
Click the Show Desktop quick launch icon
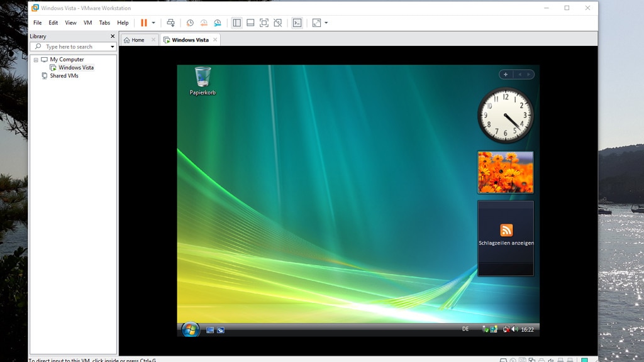tap(210, 330)
